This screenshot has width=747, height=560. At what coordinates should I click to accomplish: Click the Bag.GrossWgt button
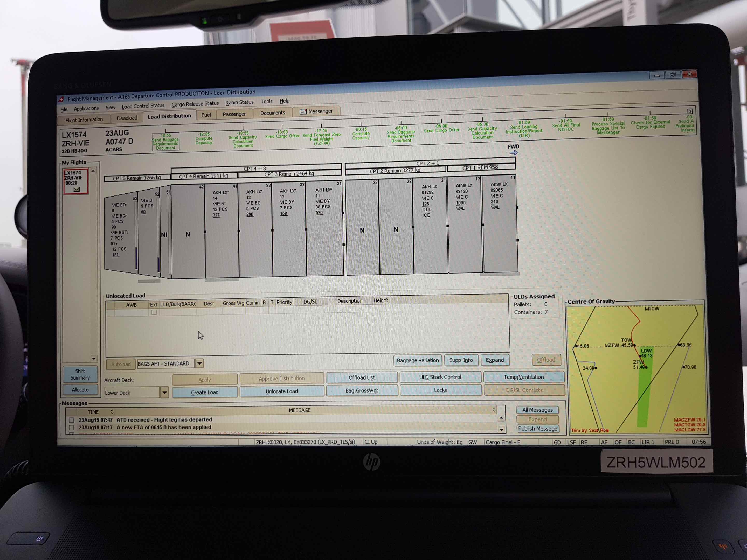(x=361, y=390)
